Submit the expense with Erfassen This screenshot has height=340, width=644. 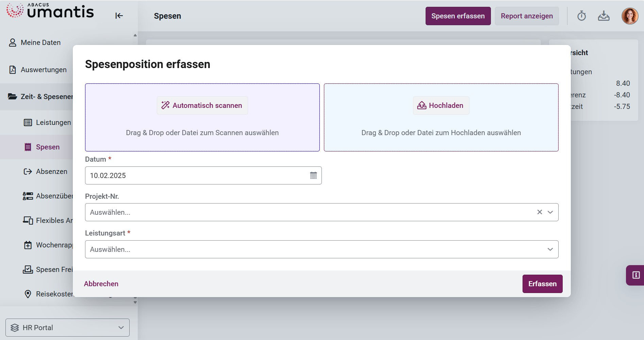(542, 284)
